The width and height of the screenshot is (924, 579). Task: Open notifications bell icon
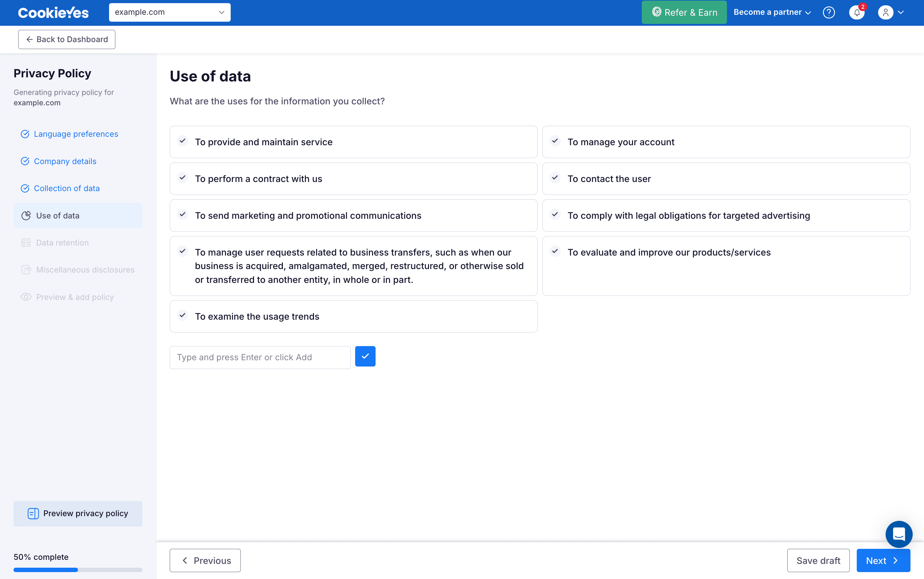point(857,13)
